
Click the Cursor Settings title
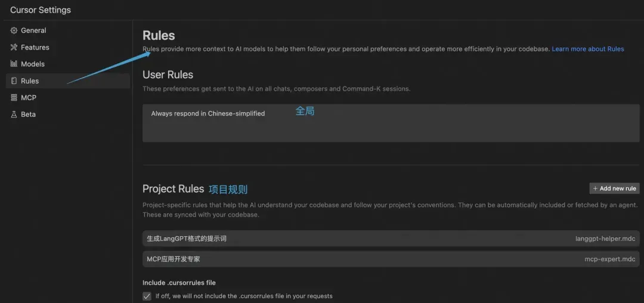coord(41,10)
